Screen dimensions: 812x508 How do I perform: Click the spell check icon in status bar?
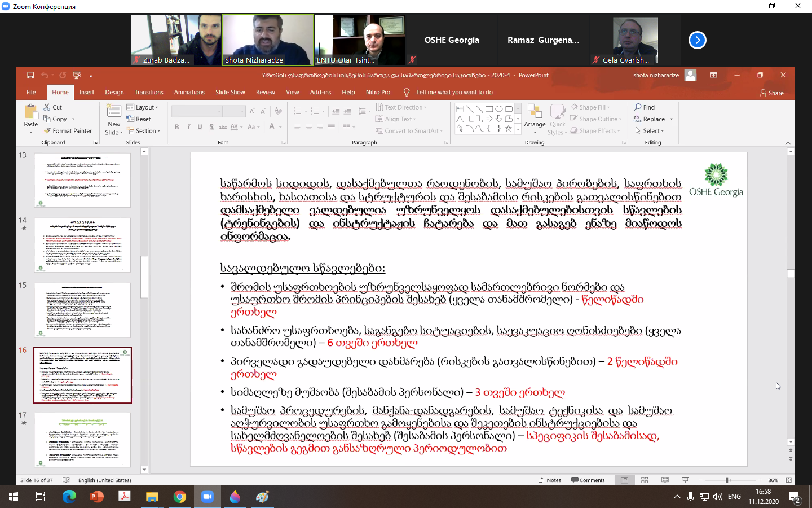click(66, 480)
